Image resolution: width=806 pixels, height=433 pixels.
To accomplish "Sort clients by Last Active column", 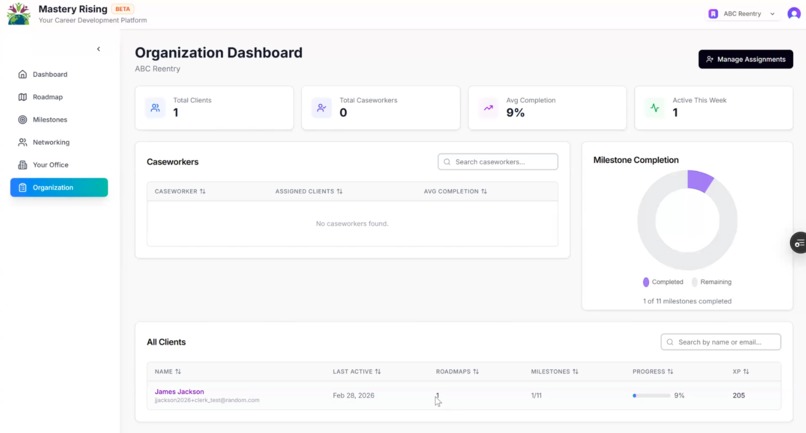I will [356, 371].
